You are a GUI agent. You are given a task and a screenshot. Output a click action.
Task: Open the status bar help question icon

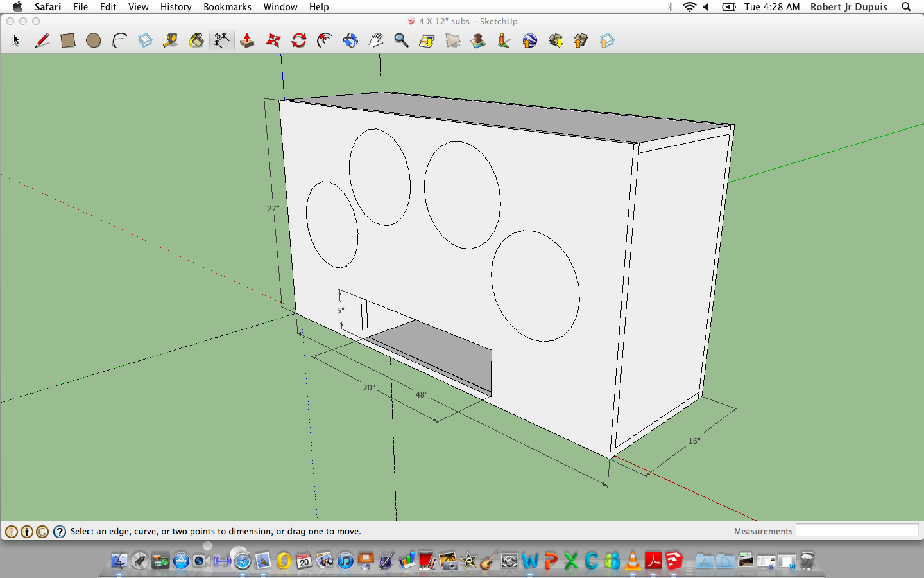[60, 532]
